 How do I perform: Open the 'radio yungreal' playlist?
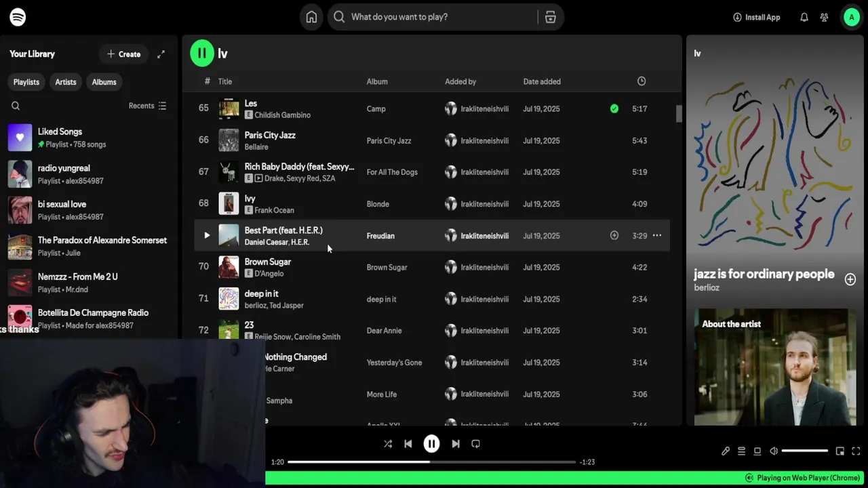[x=88, y=174]
